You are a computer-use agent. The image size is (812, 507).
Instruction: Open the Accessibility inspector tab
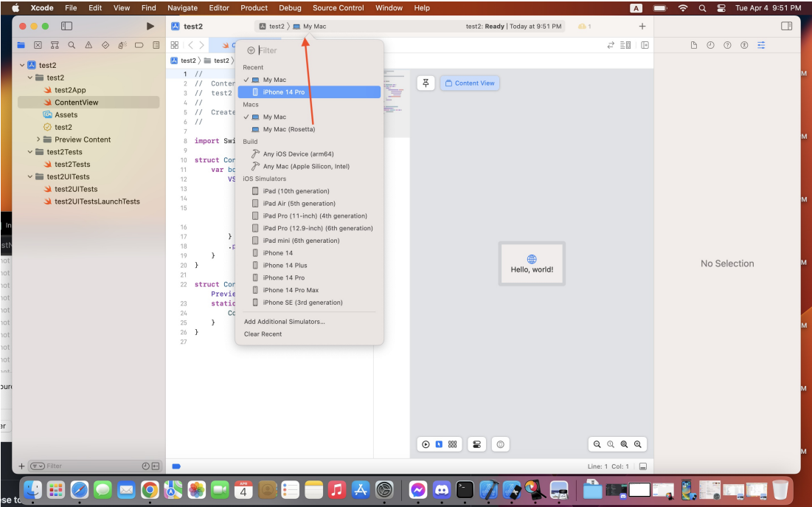point(744,45)
